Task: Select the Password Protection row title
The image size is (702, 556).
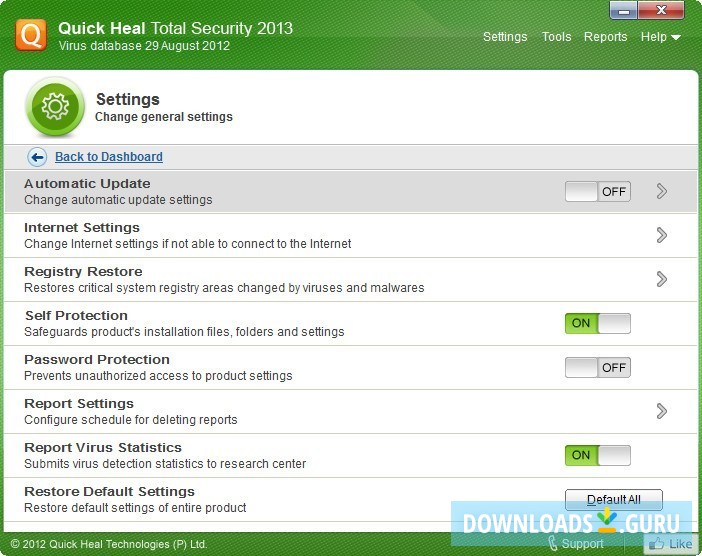Action: click(97, 359)
